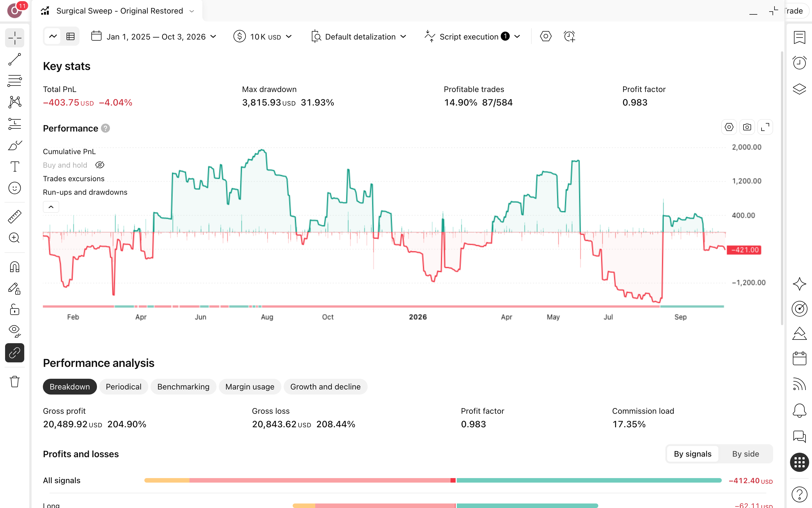
Task: Open the Fibonacci retracement tools
Action: [x=15, y=81]
